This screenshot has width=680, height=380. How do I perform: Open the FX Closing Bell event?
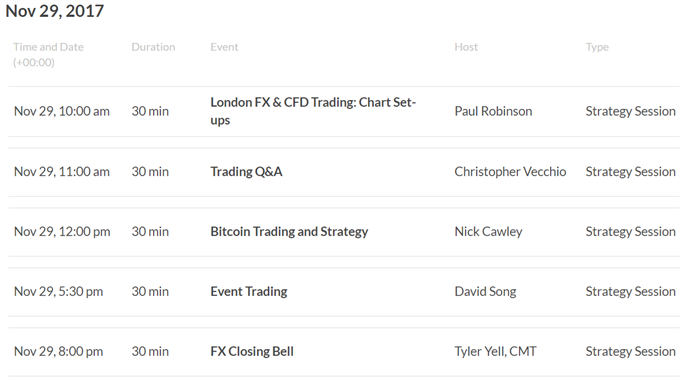coord(252,351)
